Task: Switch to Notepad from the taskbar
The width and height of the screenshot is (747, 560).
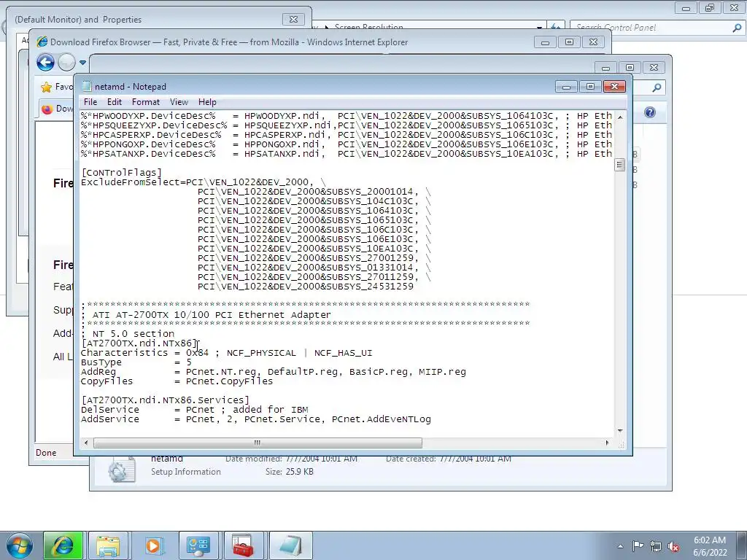Action: click(x=291, y=545)
